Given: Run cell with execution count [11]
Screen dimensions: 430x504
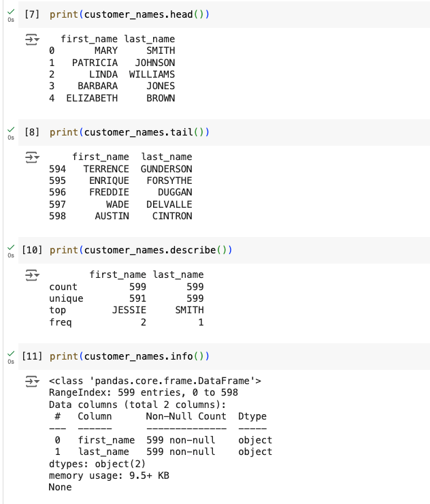Looking at the screenshot, I should 31,356.
